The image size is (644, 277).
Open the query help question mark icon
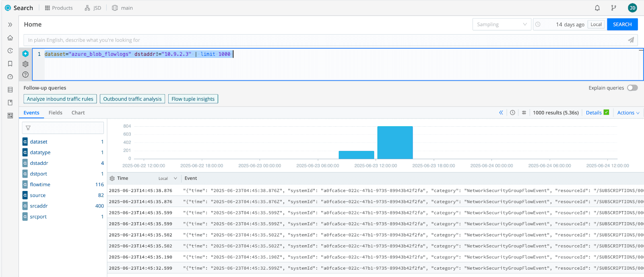click(25, 74)
